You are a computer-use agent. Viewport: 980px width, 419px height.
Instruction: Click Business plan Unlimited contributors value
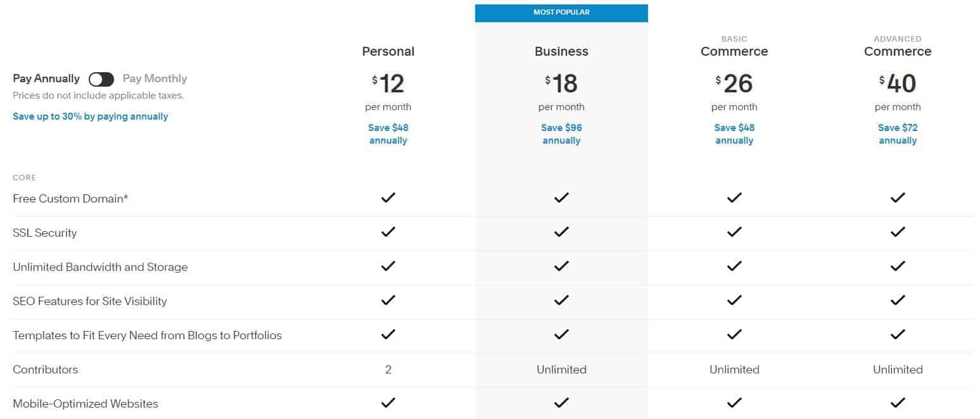(561, 370)
